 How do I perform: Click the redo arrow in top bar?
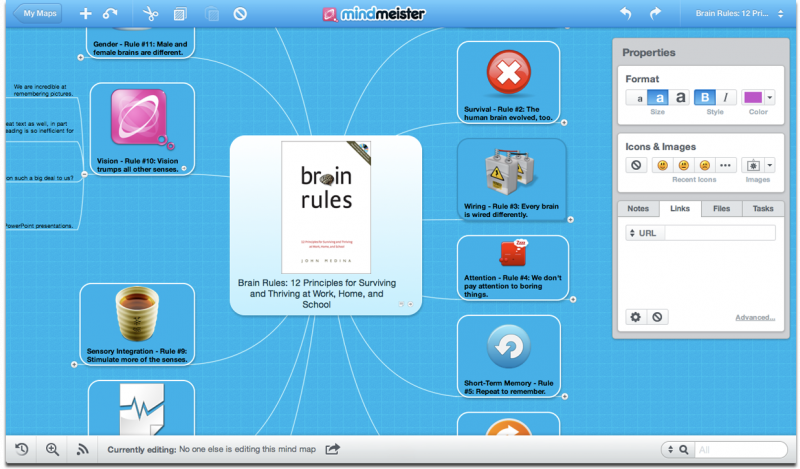tap(656, 14)
